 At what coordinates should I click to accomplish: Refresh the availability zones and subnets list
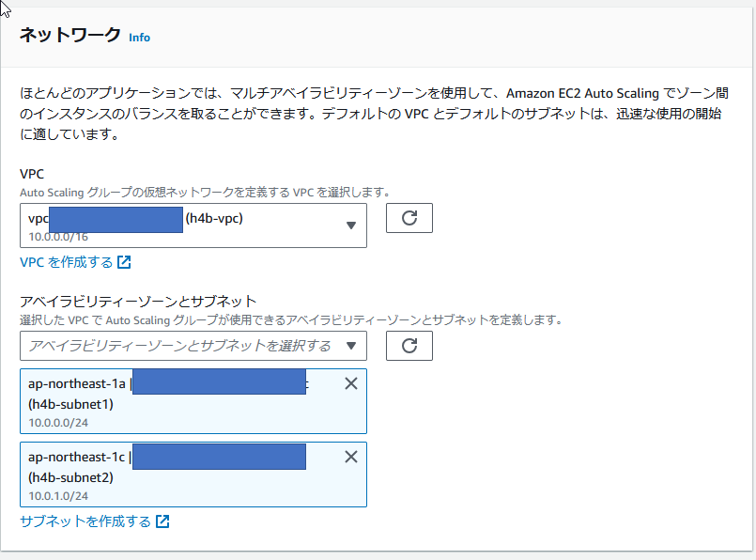409,346
